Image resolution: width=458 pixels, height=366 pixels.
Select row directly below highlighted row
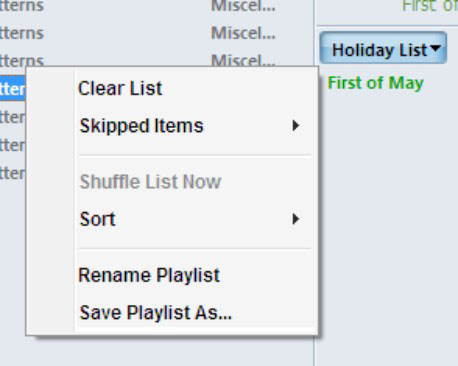13,117
